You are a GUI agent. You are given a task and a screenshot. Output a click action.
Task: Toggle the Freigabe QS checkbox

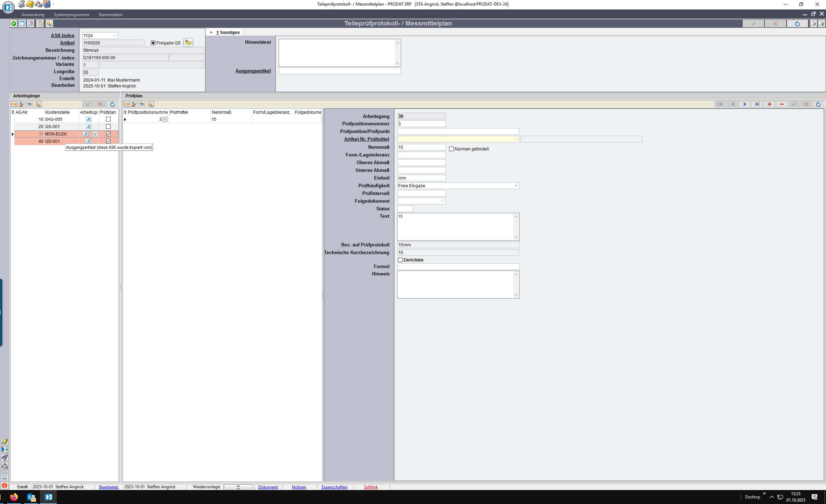coord(153,43)
